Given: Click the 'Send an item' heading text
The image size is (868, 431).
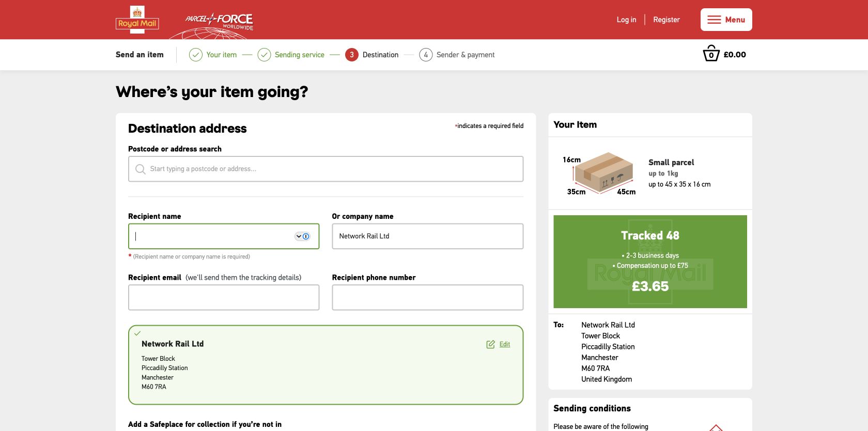Looking at the screenshot, I should 139,55.
